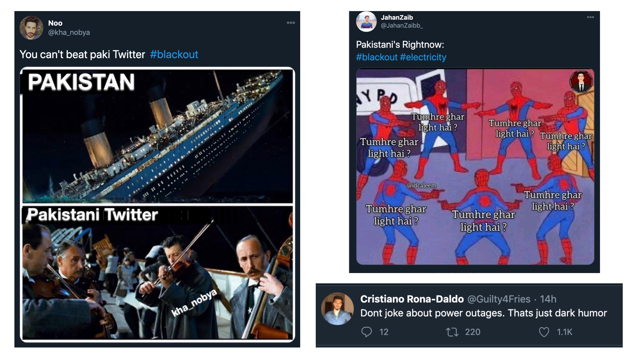
Task: Click the JahanZaib display name
Action: 397,17
